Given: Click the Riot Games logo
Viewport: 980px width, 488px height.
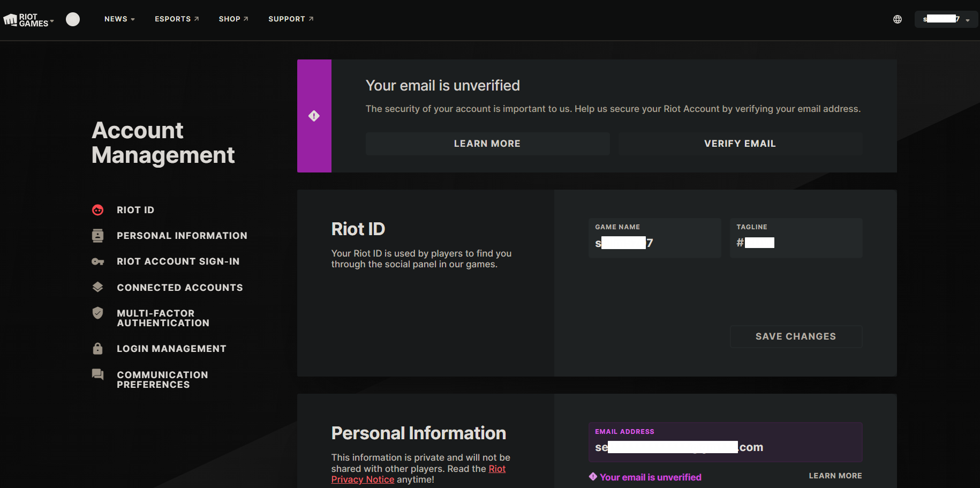Looking at the screenshot, I should [x=26, y=20].
